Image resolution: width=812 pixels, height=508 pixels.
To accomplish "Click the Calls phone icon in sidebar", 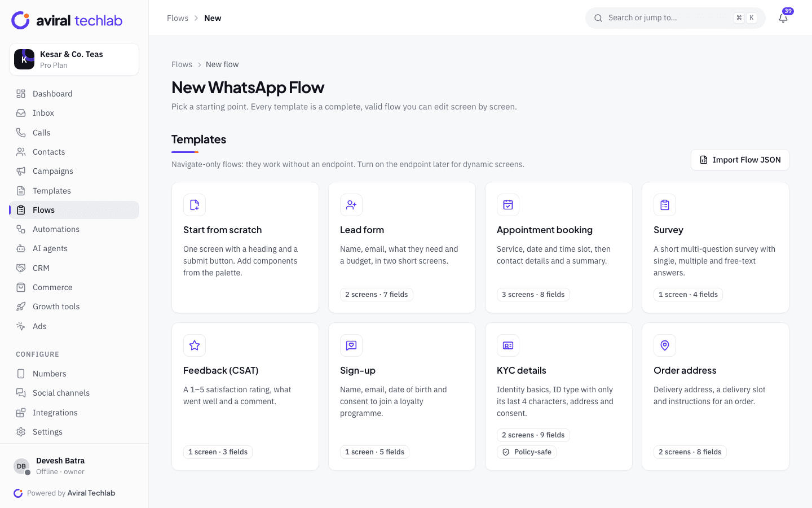I will 21,133.
